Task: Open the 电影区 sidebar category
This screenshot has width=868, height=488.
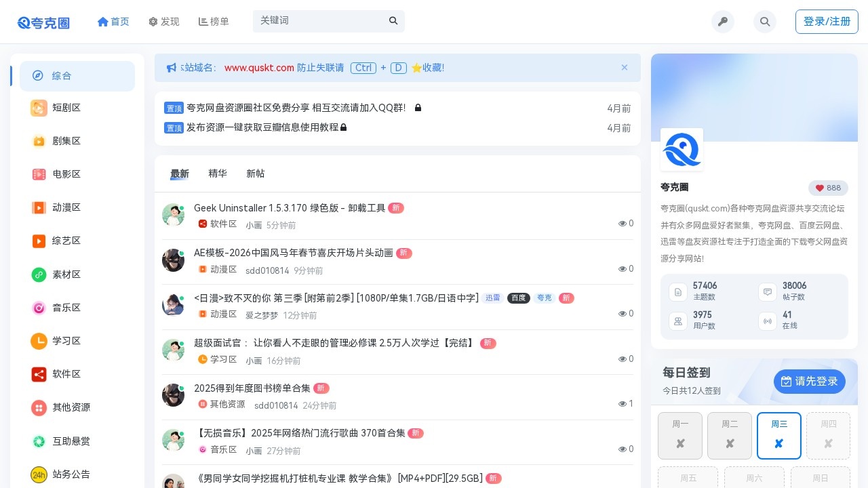Action: 66,174
